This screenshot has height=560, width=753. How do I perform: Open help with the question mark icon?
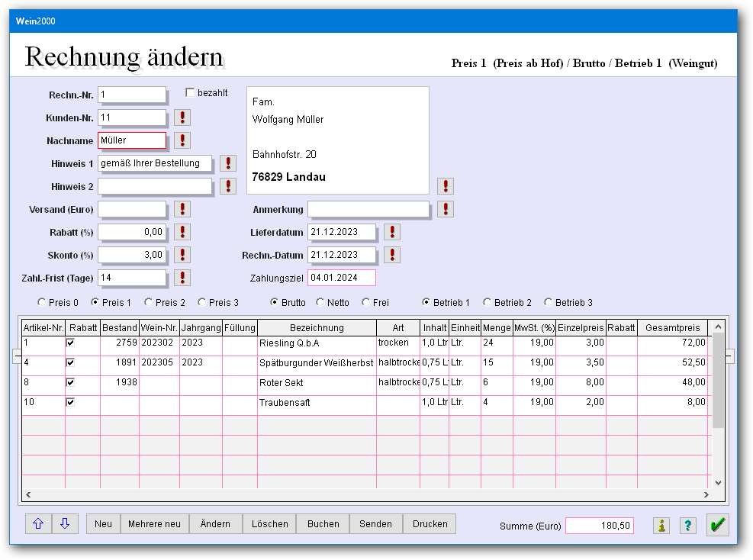tap(688, 526)
